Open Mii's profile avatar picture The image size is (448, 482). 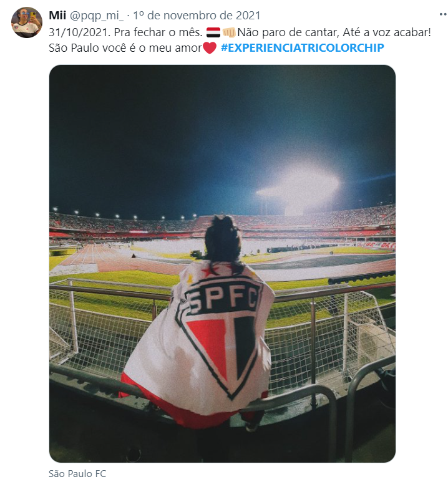[x=27, y=22]
